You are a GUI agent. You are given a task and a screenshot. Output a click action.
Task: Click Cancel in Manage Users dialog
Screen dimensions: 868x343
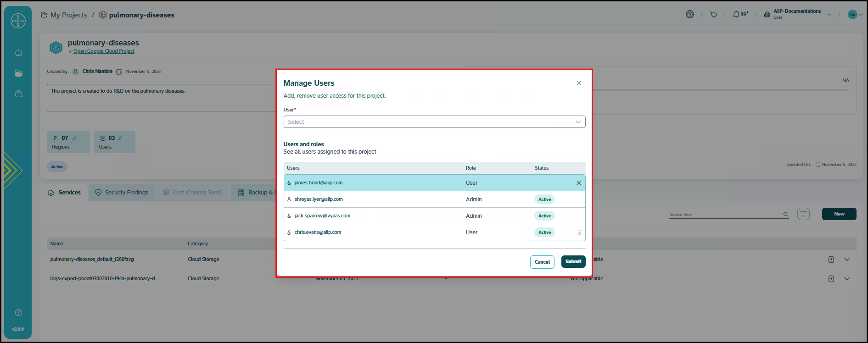pyautogui.click(x=542, y=262)
